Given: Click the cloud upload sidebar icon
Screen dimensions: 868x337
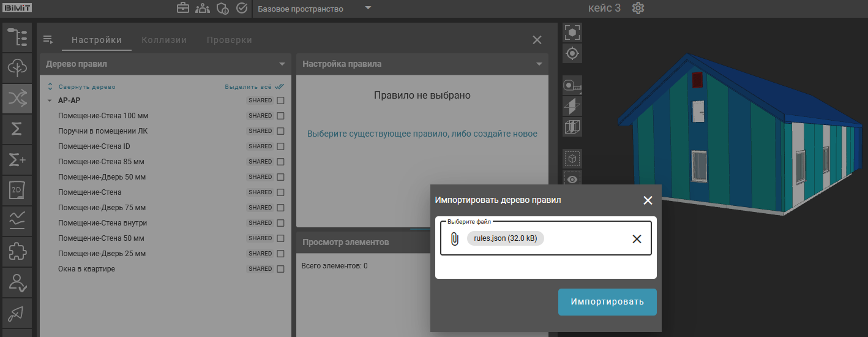Looking at the screenshot, I should (17, 67).
